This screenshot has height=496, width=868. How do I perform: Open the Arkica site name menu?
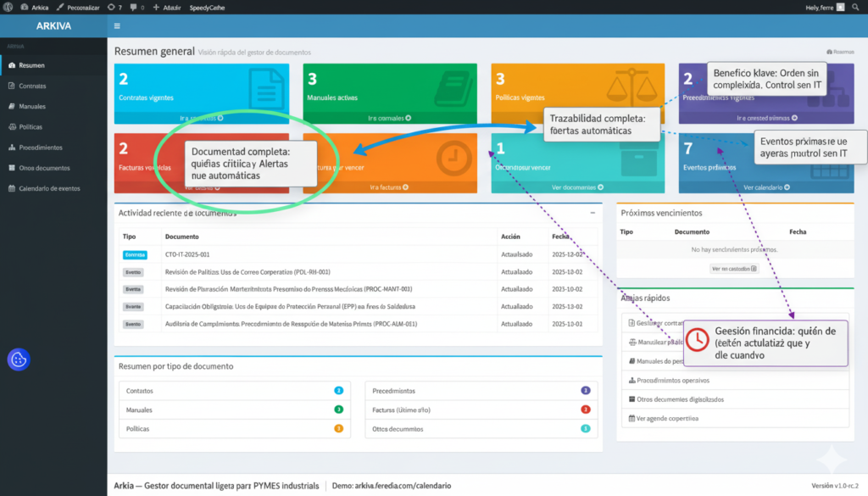(34, 7)
